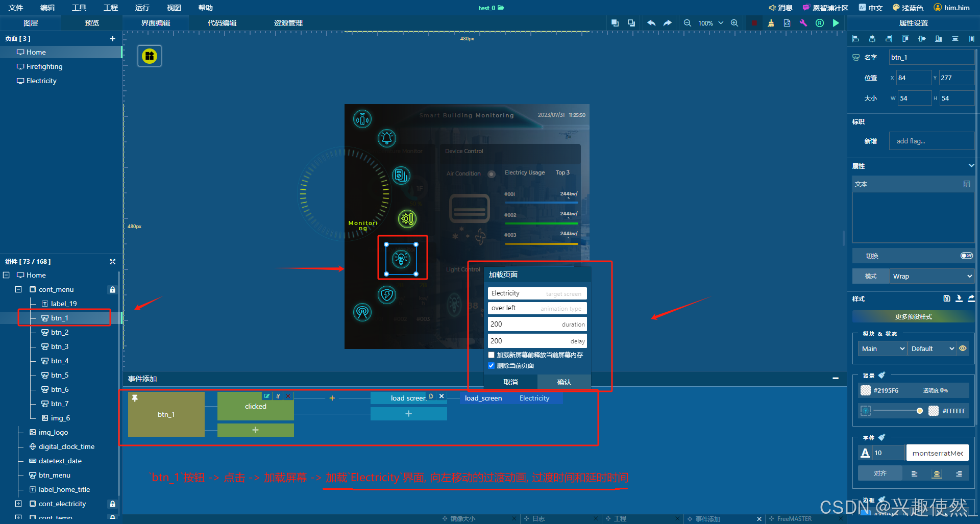Toggle the style state eye visibility icon

click(963, 348)
